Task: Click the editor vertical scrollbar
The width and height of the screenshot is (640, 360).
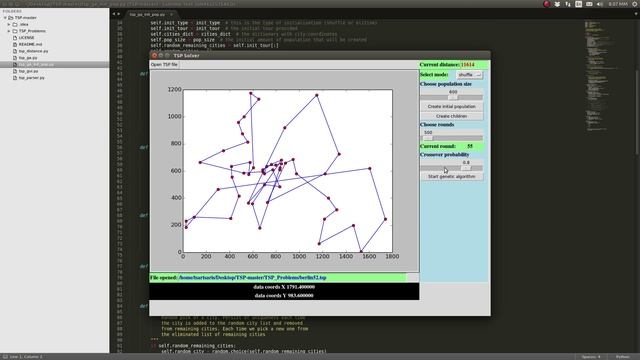Action: pos(638,112)
